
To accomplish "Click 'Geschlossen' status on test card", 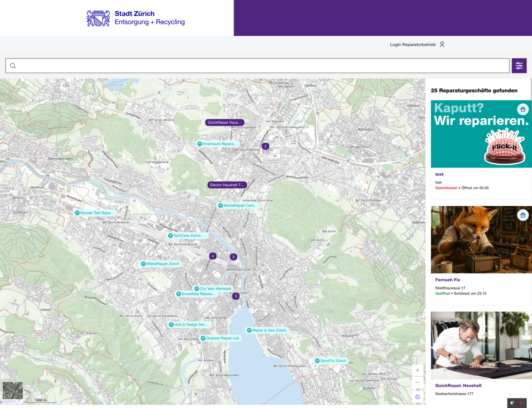I will (446, 188).
